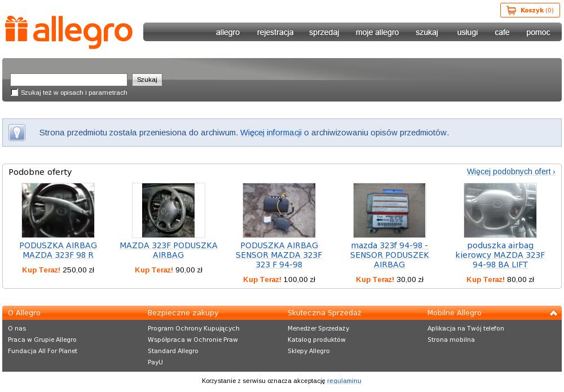The height and width of the screenshot is (392, 564).
Task: Open thumbnail of airbag sensor module
Action: pos(390,210)
